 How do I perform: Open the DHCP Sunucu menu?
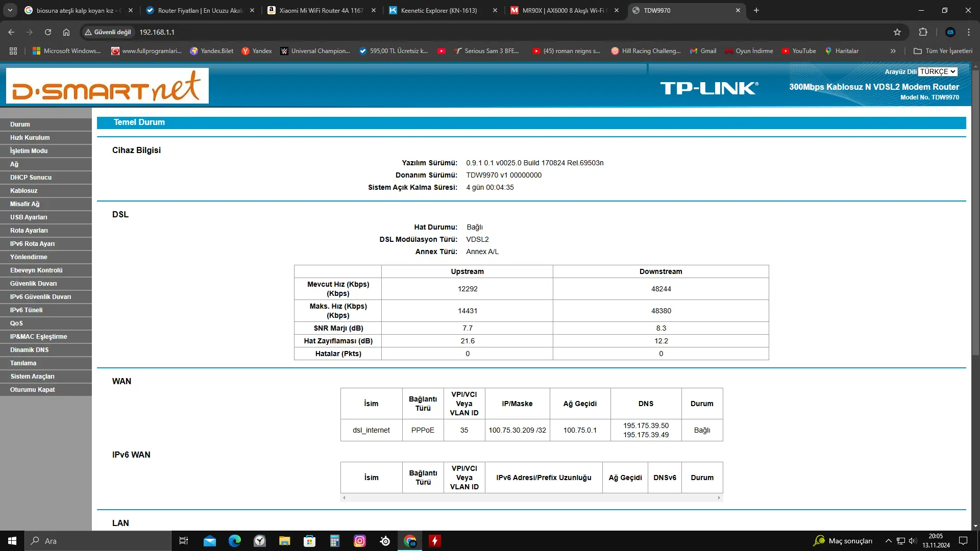(x=46, y=178)
